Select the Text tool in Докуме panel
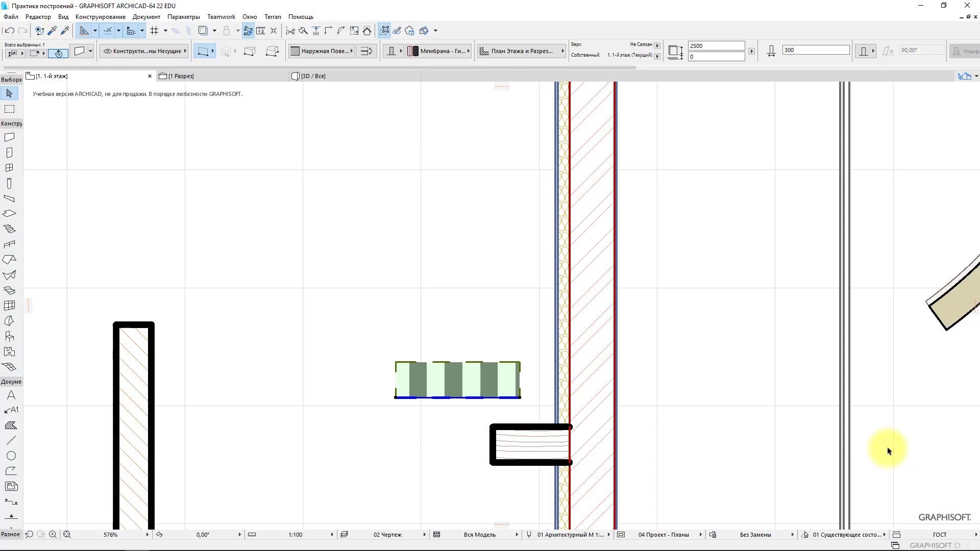The image size is (980, 551). 10,395
